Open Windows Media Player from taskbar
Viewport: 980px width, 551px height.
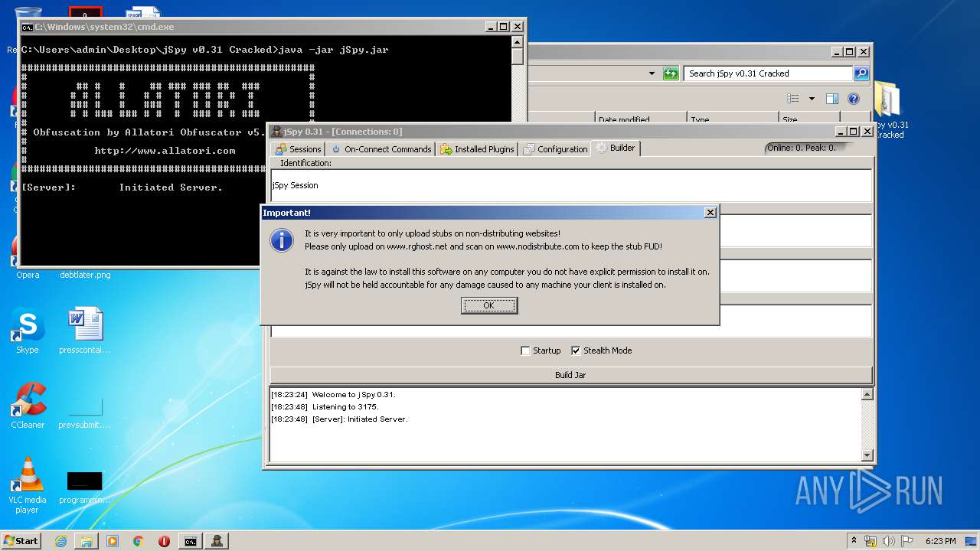[113, 541]
